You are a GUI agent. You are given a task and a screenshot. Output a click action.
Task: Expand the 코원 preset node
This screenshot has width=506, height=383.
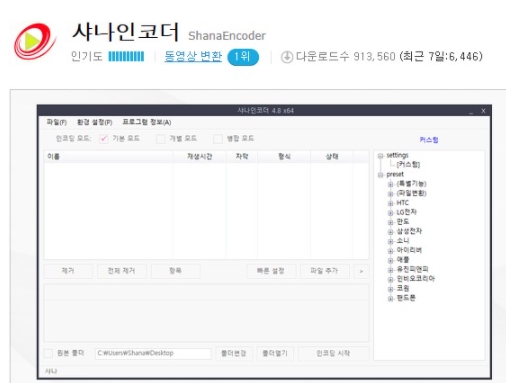click(x=390, y=289)
